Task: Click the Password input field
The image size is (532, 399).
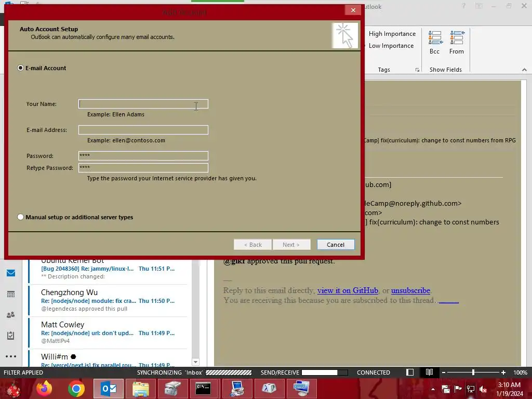Action: 143,156
